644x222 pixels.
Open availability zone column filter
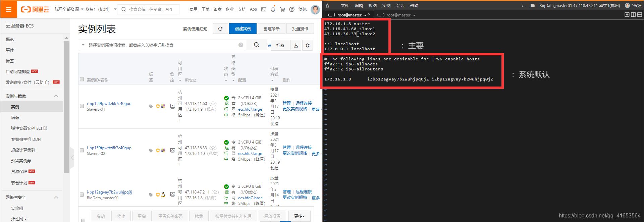pyautogui.click(x=180, y=80)
